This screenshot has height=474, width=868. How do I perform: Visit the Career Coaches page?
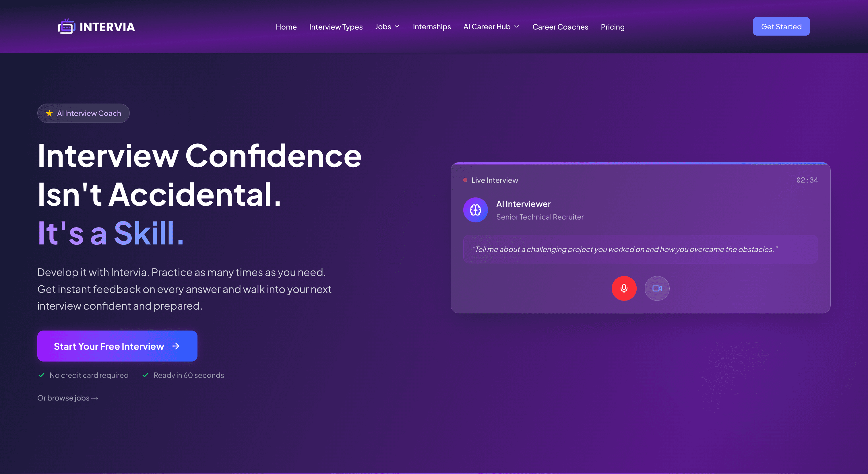click(x=560, y=27)
